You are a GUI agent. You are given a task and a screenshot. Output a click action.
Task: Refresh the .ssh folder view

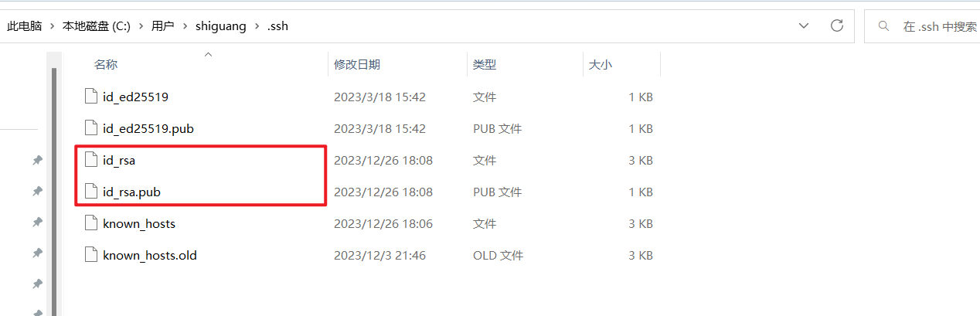point(836,25)
